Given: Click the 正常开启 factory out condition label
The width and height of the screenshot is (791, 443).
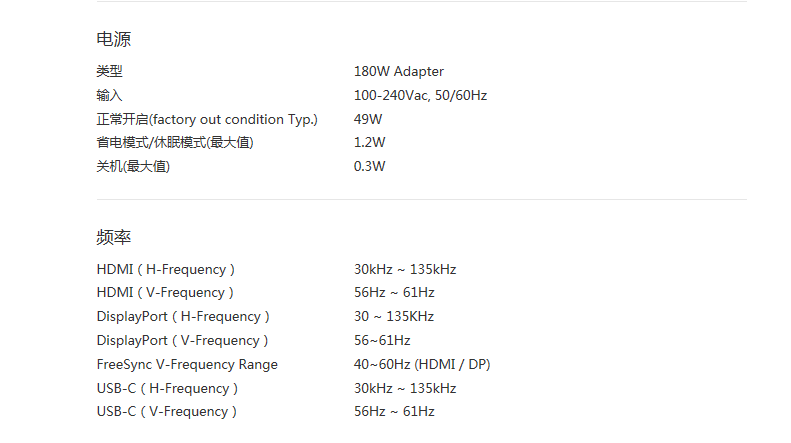Looking at the screenshot, I should coord(207,120).
